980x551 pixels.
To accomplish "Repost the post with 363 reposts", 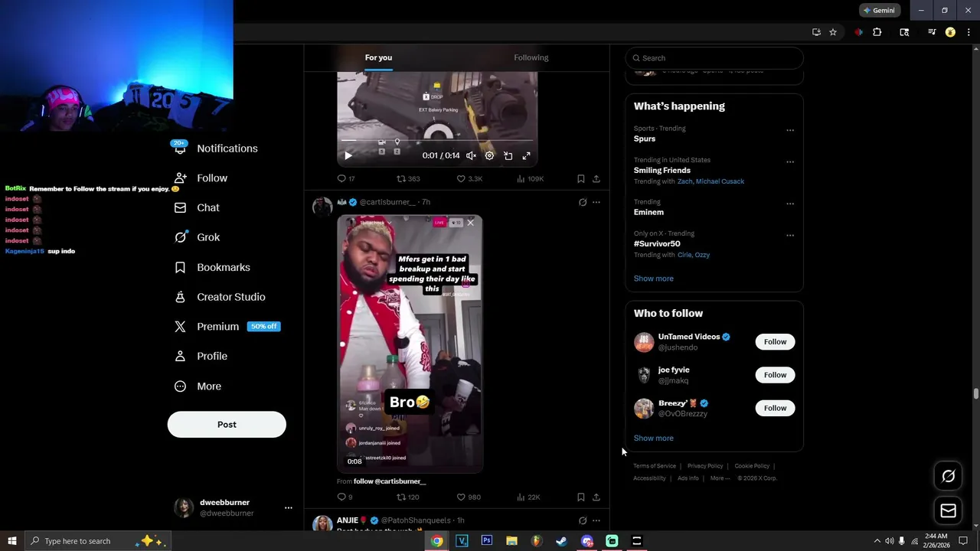I will [x=408, y=178].
